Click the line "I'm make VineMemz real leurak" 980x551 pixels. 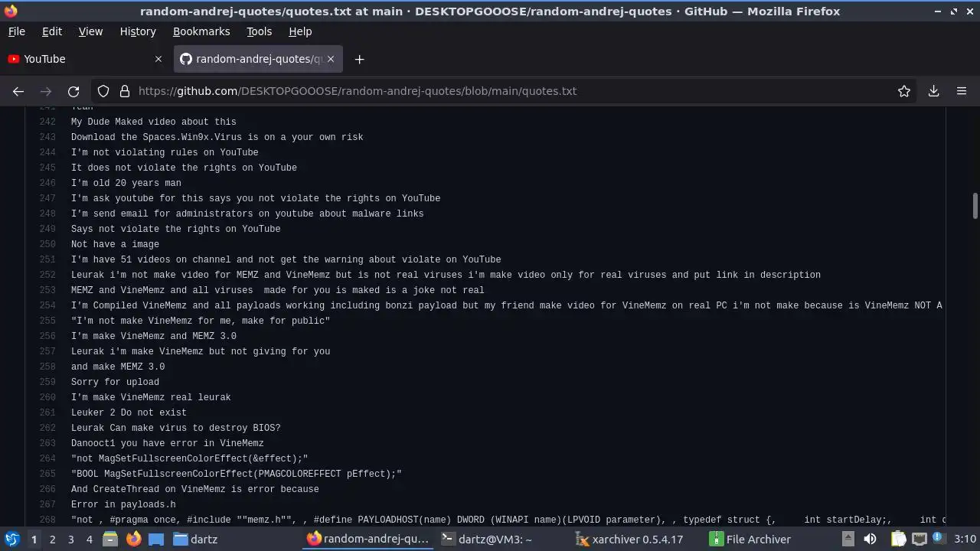coord(151,397)
